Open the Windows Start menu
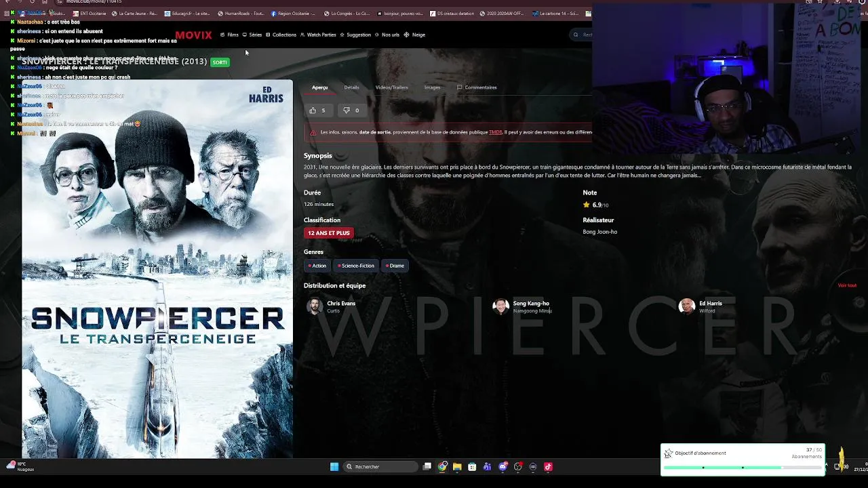The height and width of the screenshot is (488, 868). click(334, 467)
